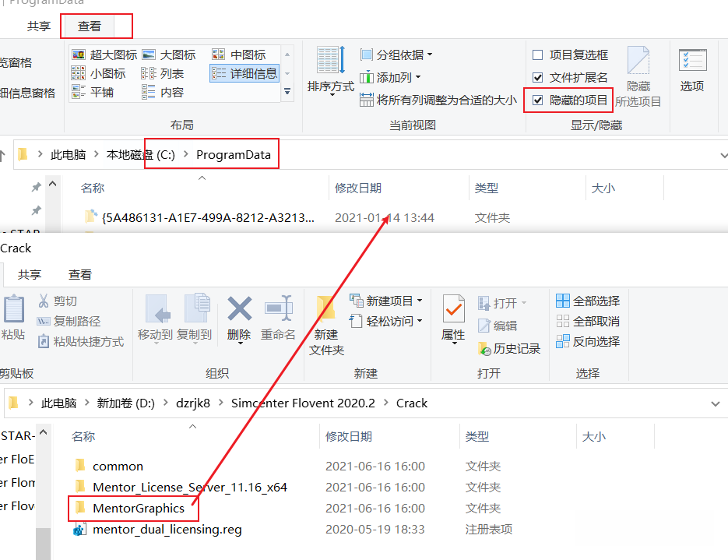Cut selected item in Crack window
The height and width of the screenshot is (560, 728).
pyautogui.click(x=58, y=301)
